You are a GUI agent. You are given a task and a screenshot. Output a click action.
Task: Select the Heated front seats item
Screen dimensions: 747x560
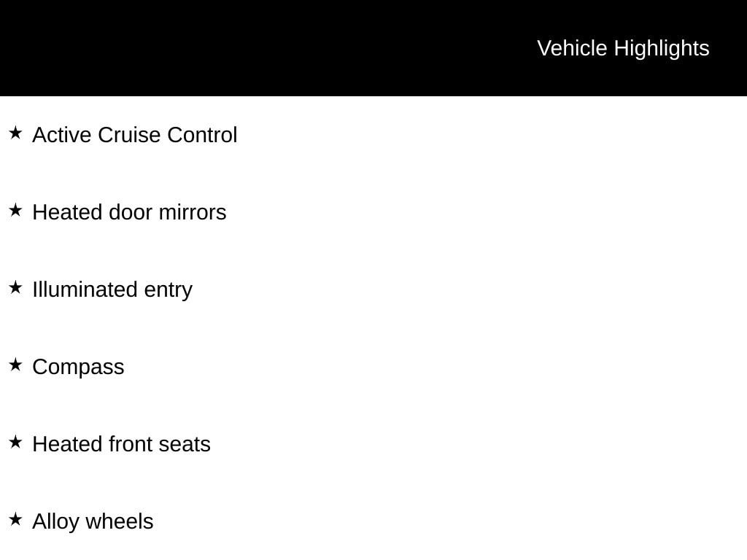[x=121, y=445]
